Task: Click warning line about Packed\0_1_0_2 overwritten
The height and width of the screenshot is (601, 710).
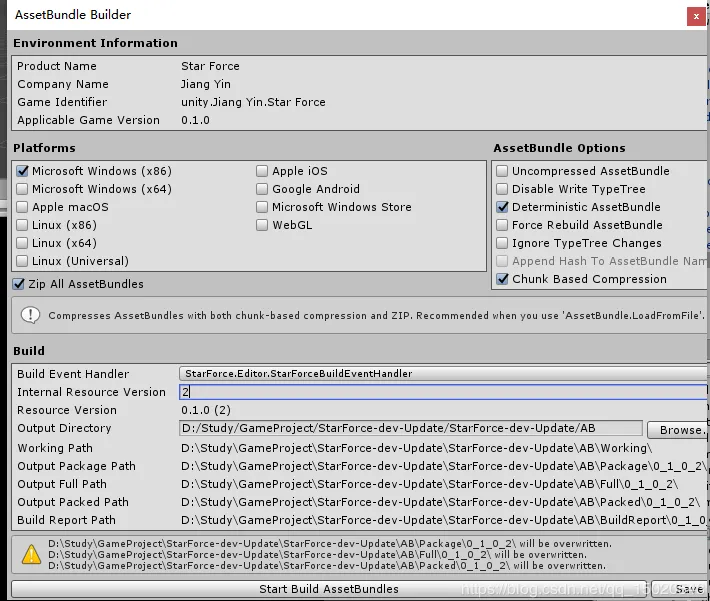Action: coord(326,566)
